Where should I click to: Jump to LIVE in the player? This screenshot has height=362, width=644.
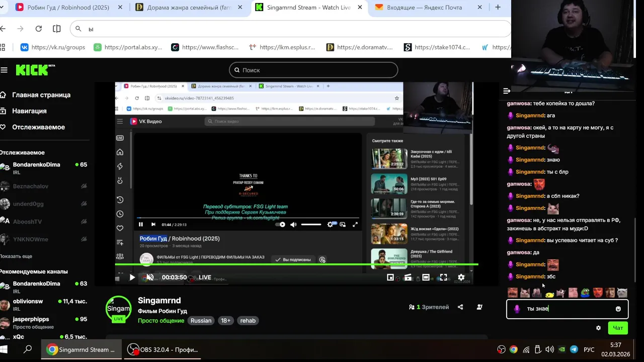pyautogui.click(x=205, y=278)
